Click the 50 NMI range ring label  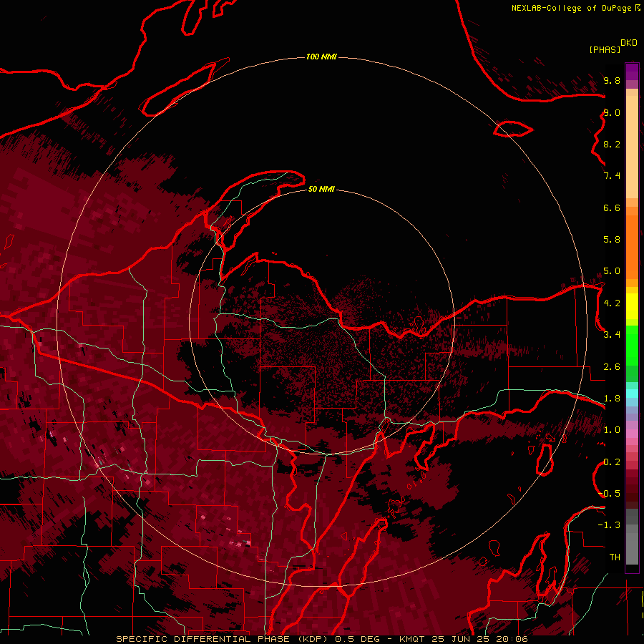[321, 189]
